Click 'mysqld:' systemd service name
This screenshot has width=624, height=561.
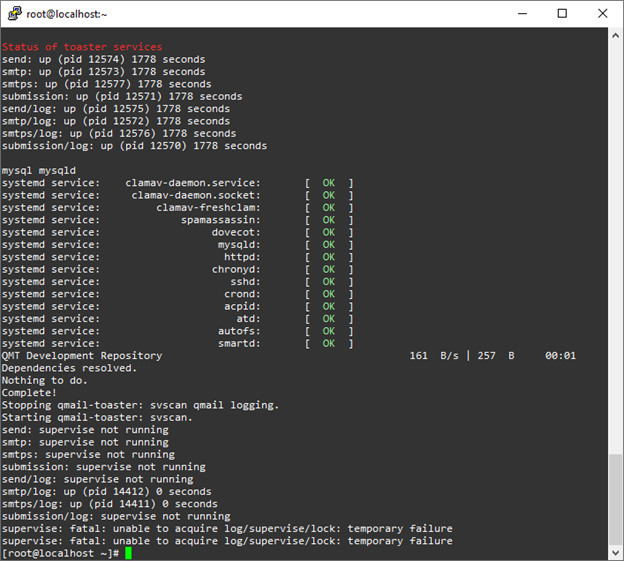click(239, 245)
